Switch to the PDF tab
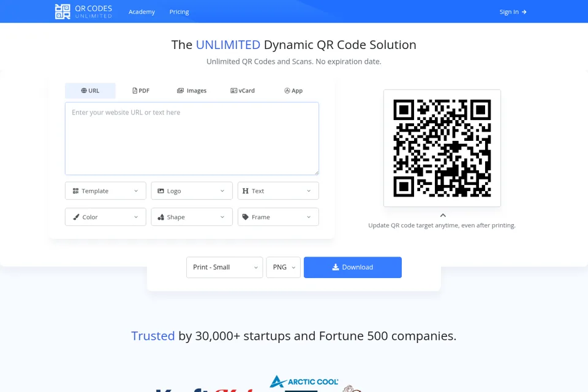 click(x=141, y=91)
